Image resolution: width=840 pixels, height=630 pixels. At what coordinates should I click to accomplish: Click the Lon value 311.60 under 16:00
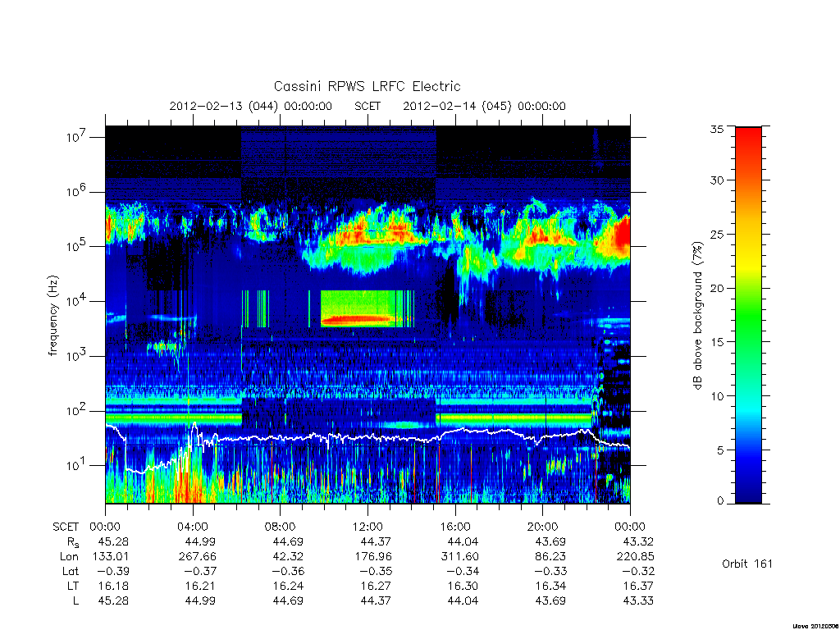(459, 557)
